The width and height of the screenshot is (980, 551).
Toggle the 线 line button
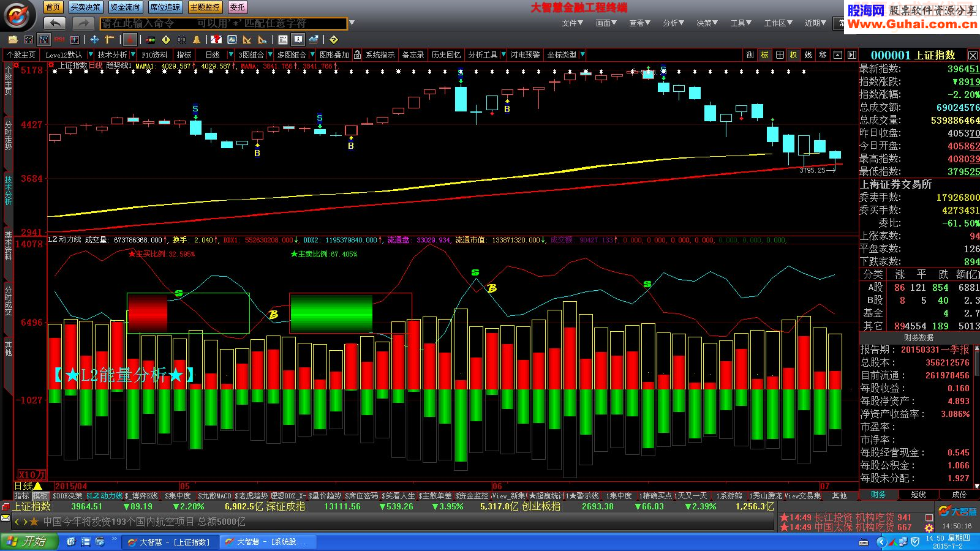808,55
